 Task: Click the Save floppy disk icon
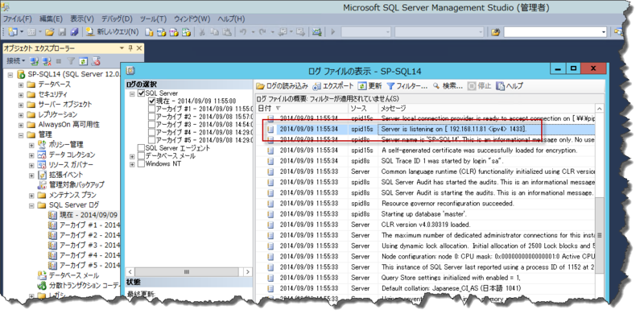pyautogui.click(x=62, y=31)
